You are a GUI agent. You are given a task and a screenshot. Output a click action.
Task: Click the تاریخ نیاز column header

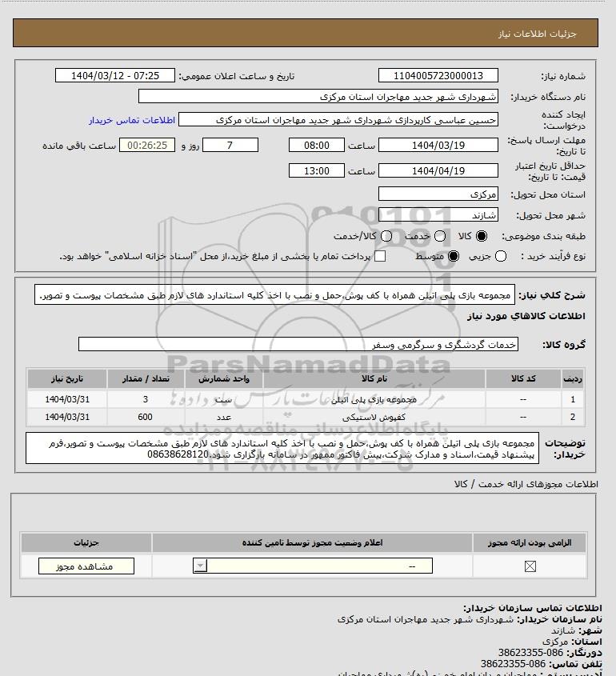click(67, 379)
